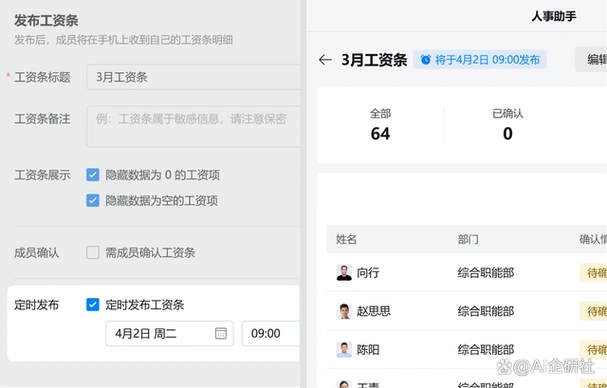Viewport: 607px width, 388px height.
Task: Click status tag in 赵思思's row
Action: pos(593,311)
